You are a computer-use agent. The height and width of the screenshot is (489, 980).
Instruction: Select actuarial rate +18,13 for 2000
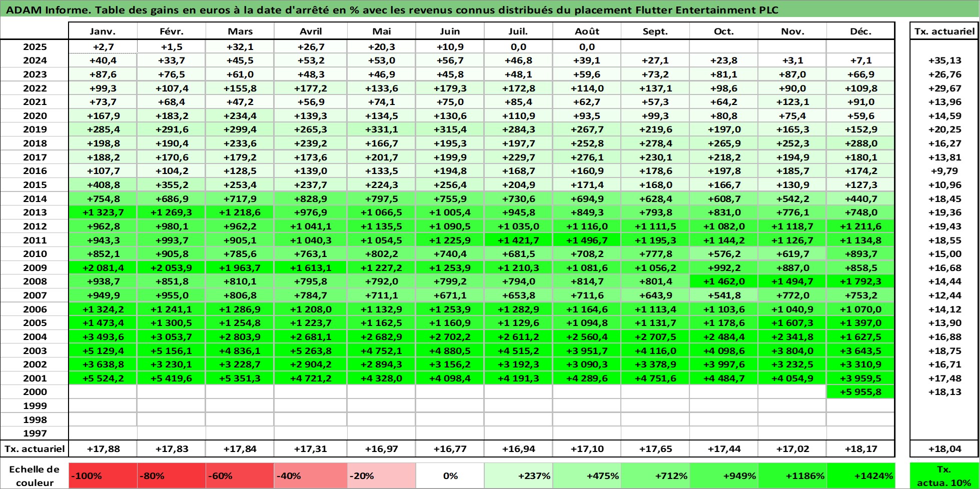coord(944,392)
